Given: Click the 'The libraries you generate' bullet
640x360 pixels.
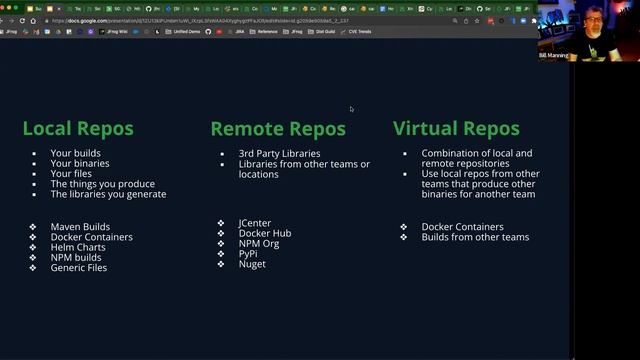Looking at the screenshot, I should click(109, 194).
